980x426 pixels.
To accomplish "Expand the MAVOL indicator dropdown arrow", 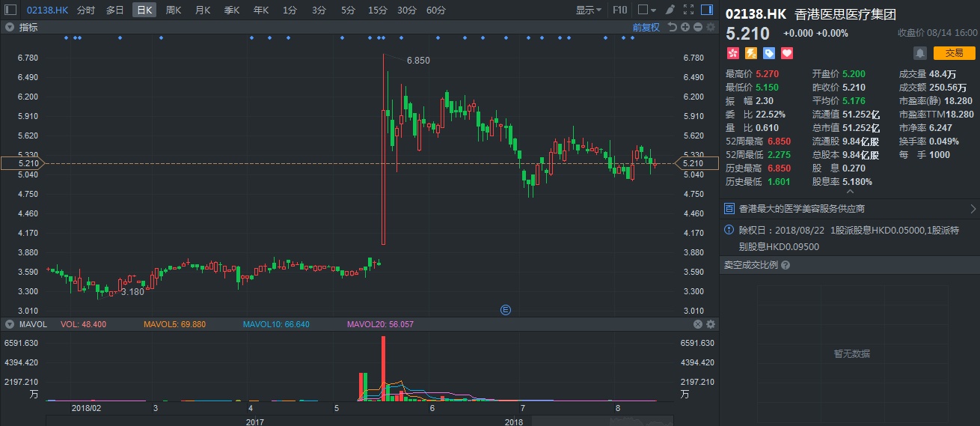I will pyautogui.click(x=10, y=324).
